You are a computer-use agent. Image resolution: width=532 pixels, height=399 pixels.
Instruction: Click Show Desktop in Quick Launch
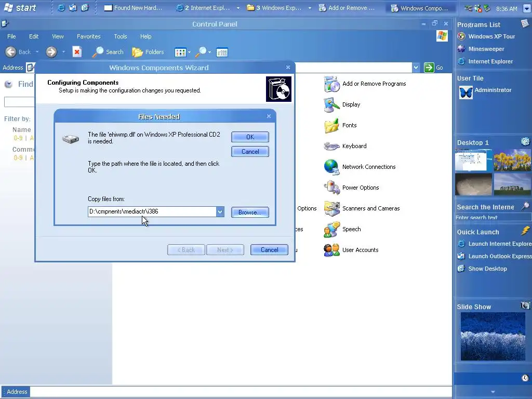482,269
